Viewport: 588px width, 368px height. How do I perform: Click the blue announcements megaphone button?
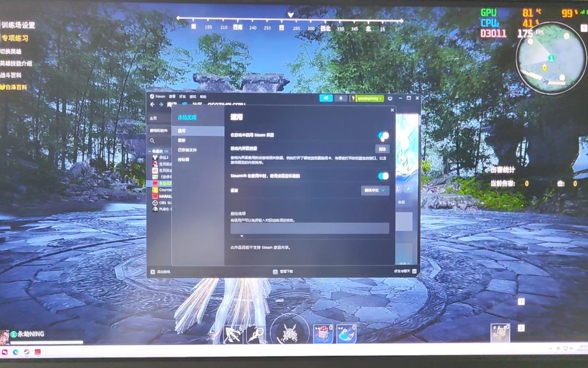point(326,98)
